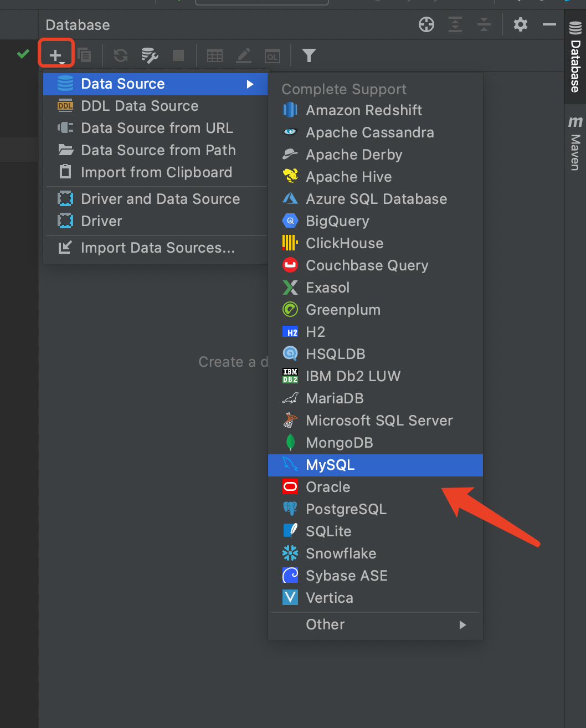Open Data Source Properties wrench icon
586x728 pixels.
point(150,55)
